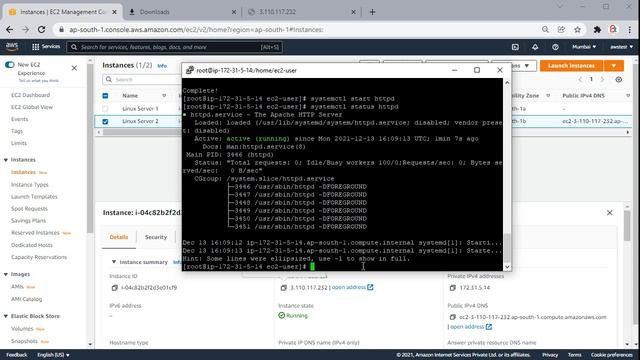Open AMIs under Images in the sidebar
The height and width of the screenshot is (360, 640).
tap(17, 287)
